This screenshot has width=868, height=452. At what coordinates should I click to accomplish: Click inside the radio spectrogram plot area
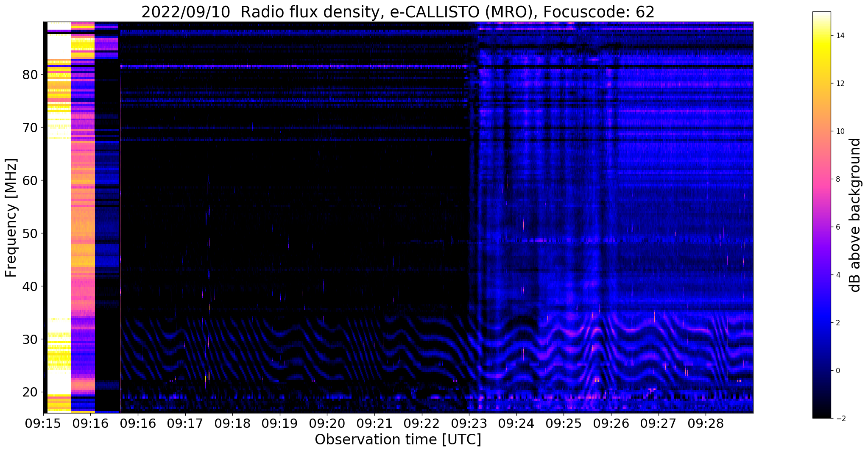coord(398,217)
